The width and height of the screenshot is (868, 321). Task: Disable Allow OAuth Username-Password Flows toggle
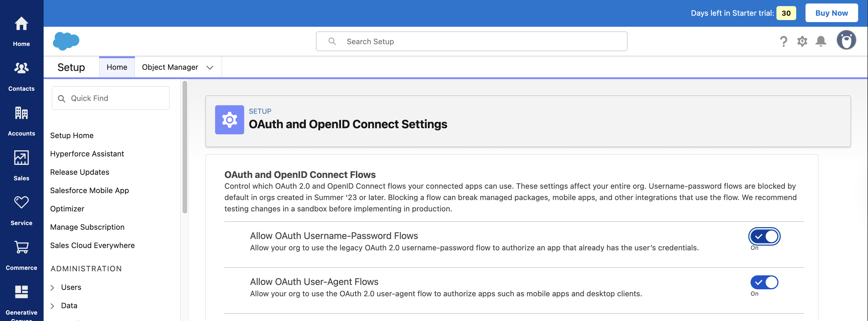click(764, 236)
